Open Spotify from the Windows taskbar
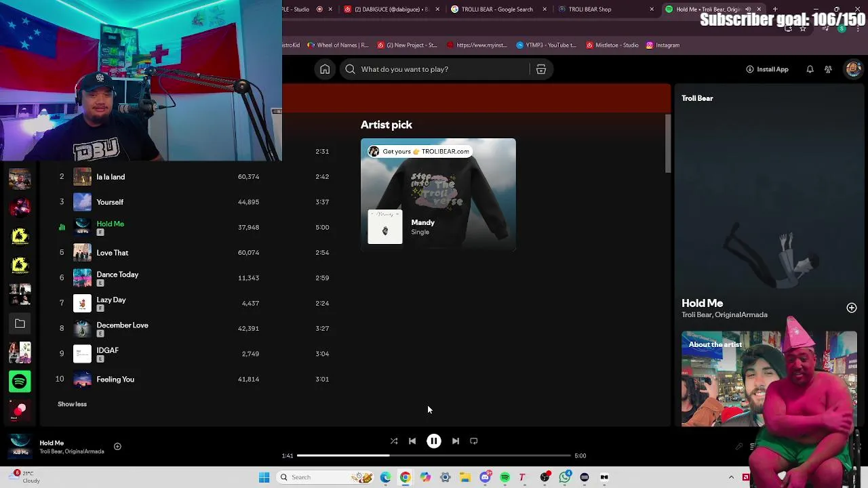 505,477
